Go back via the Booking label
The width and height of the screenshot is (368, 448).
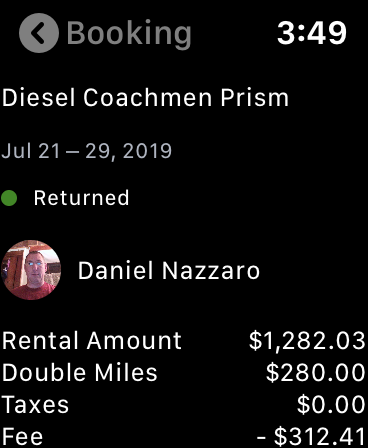(129, 34)
